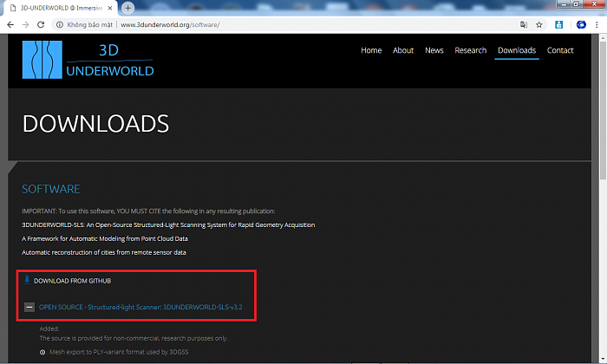Reload the current page
This screenshot has height=364, width=607.
[x=41, y=25]
